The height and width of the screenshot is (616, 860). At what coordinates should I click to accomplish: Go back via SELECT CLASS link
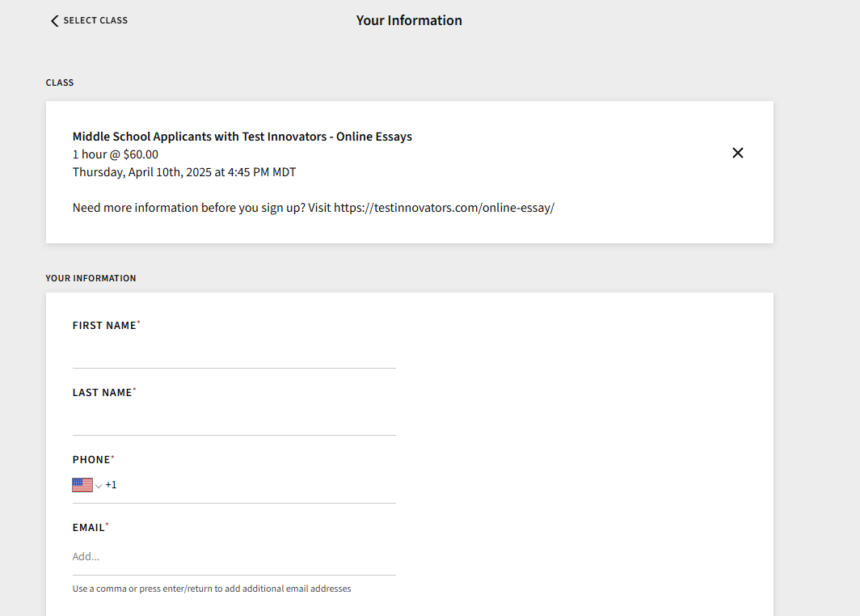coord(95,20)
